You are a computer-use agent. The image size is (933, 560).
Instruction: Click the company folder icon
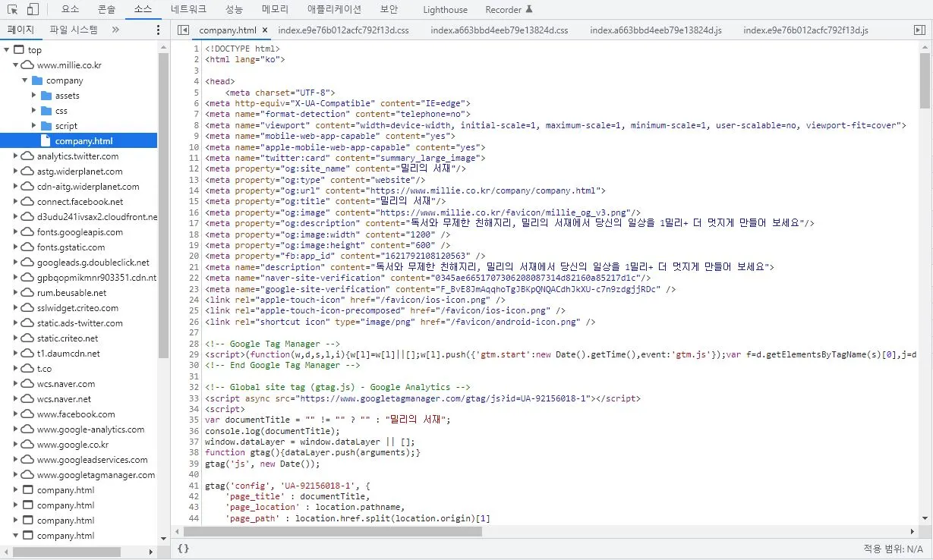[x=37, y=80]
